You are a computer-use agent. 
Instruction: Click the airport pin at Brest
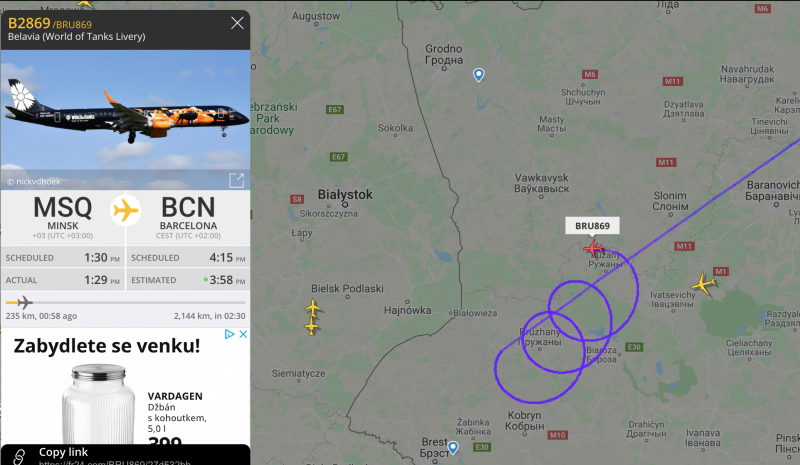coord(453,448)
